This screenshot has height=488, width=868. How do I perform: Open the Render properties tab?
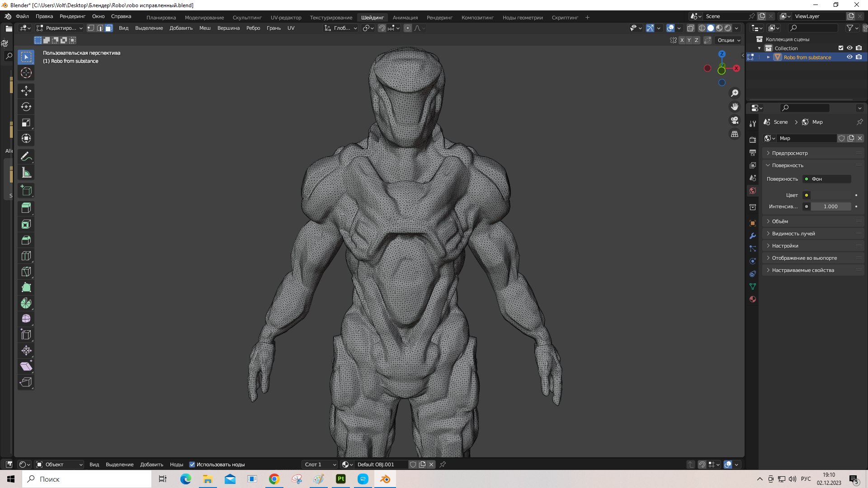(753, 140)
